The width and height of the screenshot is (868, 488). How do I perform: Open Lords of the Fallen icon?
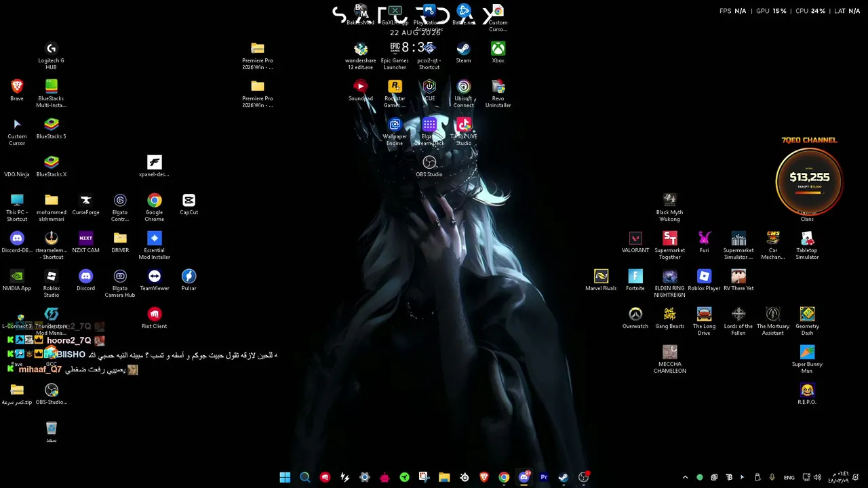[738, 321]
